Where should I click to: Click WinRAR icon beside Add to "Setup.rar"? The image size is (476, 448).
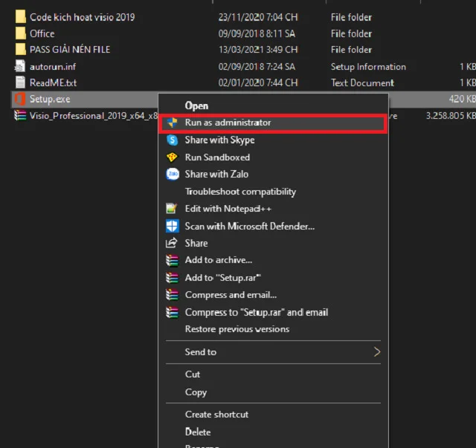coord(172,278)
